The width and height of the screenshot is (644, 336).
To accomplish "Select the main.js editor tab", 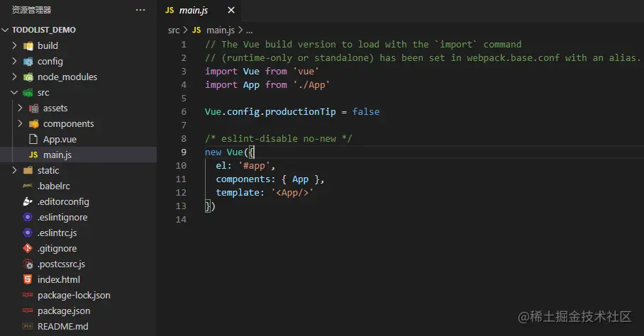I will [201, 10].
